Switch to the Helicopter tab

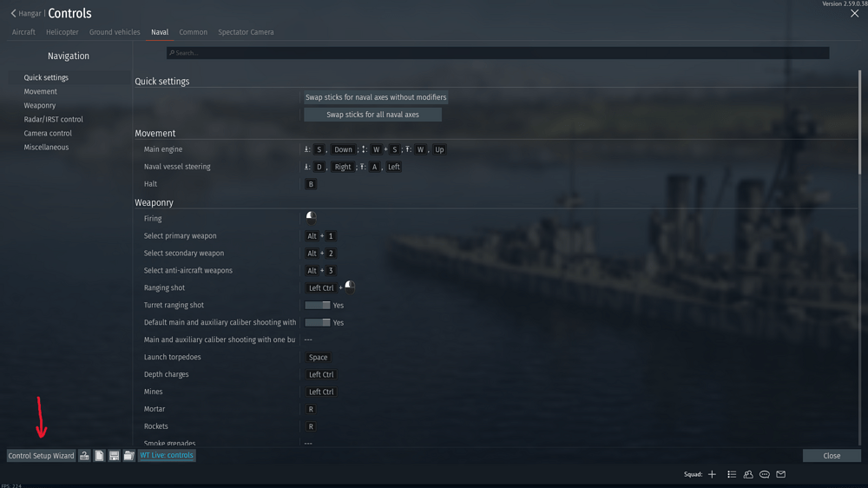pyautogui.click(x=62, y=32)
